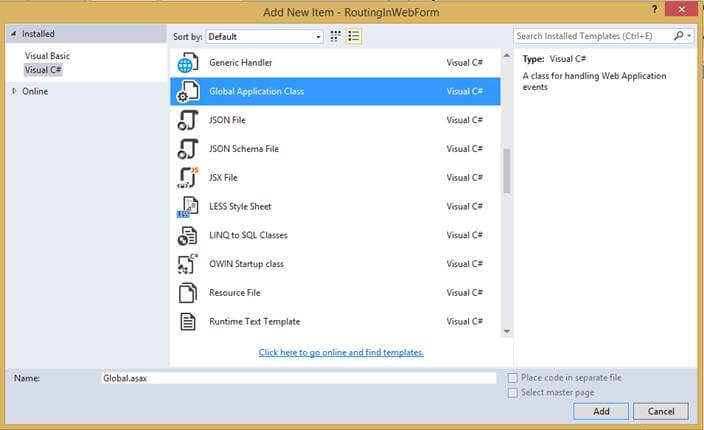Select the LINQ to SQL Classes entry
Viewport: 704px width, 430px height.
(x=335, y=235)
